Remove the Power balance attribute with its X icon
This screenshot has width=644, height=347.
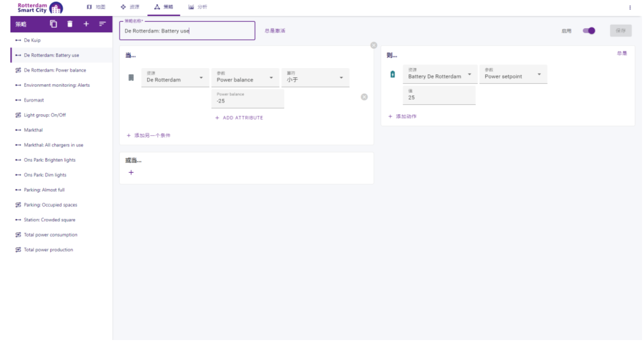click(364, 97)
